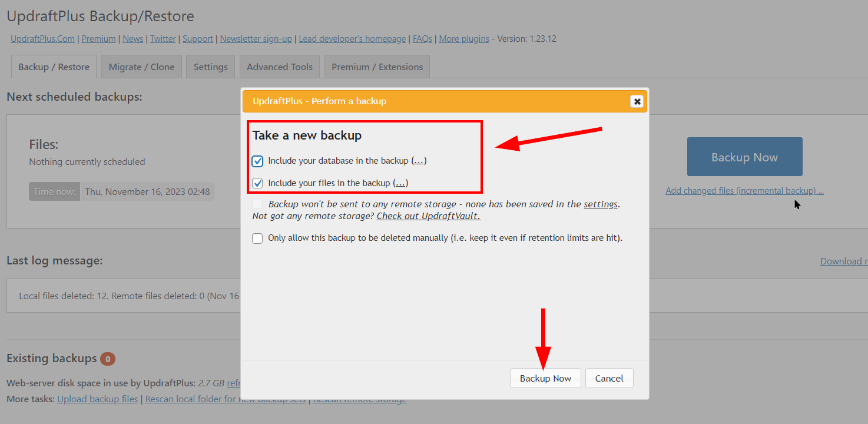
Task: Close the Perform a backup dialog
Action: click(x=637, y=101)
